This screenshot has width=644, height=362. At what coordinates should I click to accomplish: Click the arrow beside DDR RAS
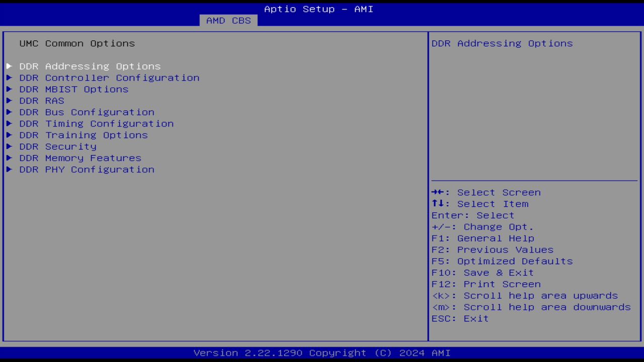click(9, 101)
